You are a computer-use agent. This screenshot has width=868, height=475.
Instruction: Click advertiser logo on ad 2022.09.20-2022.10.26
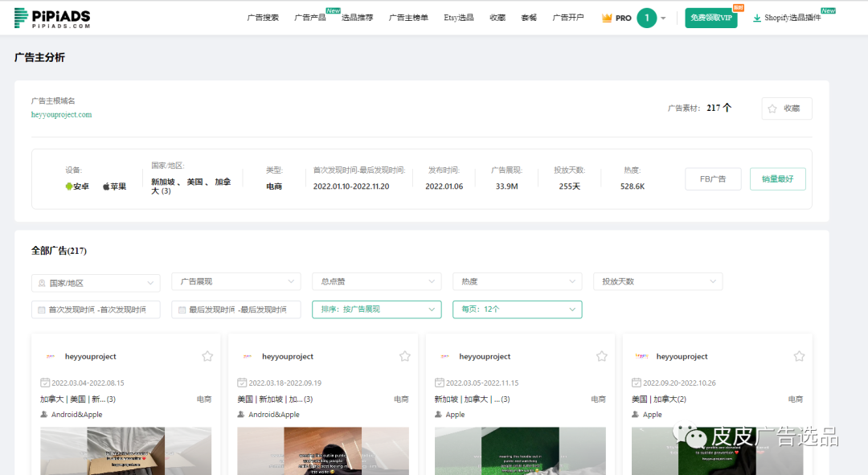point(641,357)
